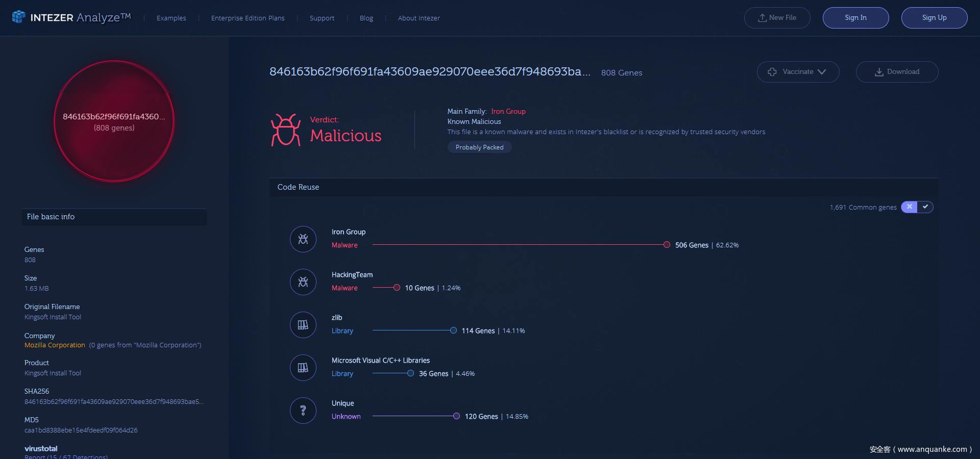Image resolution: width=980 pixels, height=459 pixels.
Task: Click the Microsoft Visual C/C++ Libraries icon
Action: pyautogui.click(x=303, y=368)
